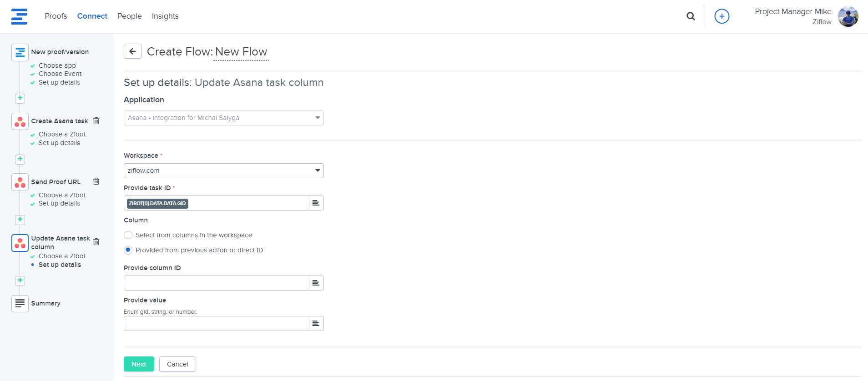Open data picker for Provide task ID
This screenshot has height=381, width=868.
(x=316, y=203)
